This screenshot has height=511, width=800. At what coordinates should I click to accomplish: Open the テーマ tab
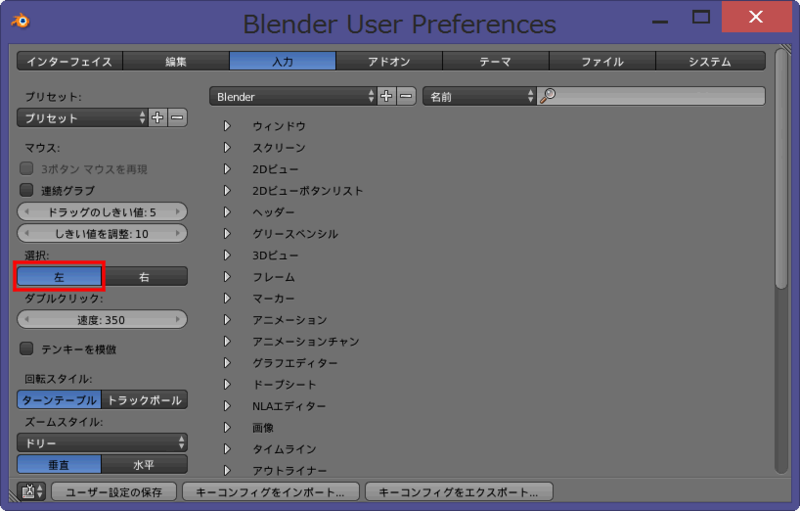tap(495, 61)
